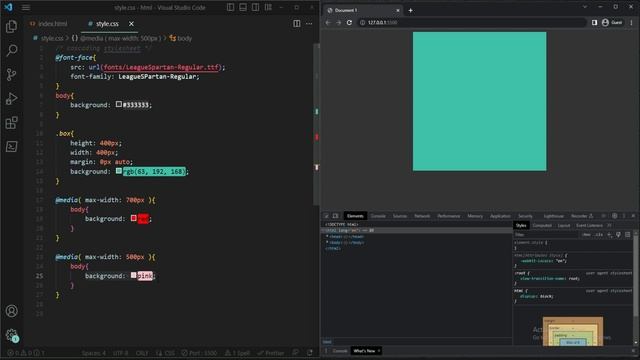Change encoding via UTF-8 status item
Screen dimensions: 640x360
(x=120, y=353)
